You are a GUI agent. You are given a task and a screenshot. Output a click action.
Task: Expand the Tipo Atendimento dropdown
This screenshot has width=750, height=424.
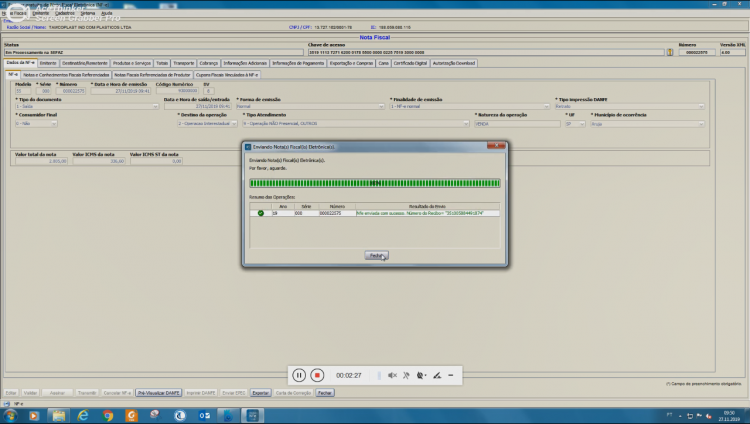(466, 123)
